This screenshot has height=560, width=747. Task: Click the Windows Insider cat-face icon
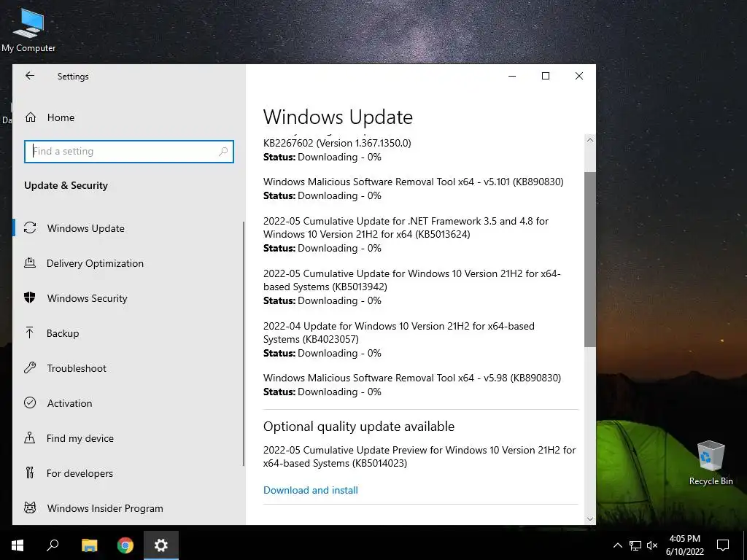tap(30, 507)
